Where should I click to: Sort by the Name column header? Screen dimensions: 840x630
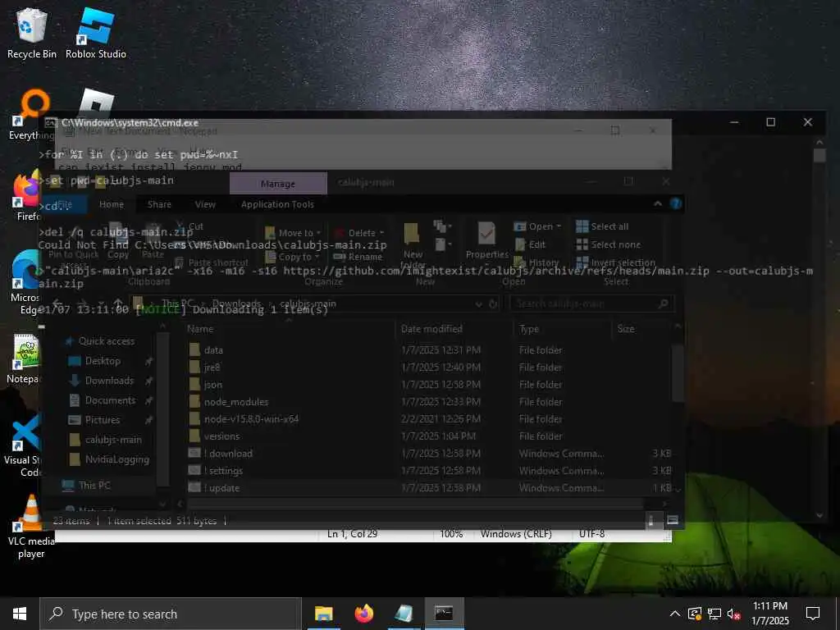click(x=290, y=329)
